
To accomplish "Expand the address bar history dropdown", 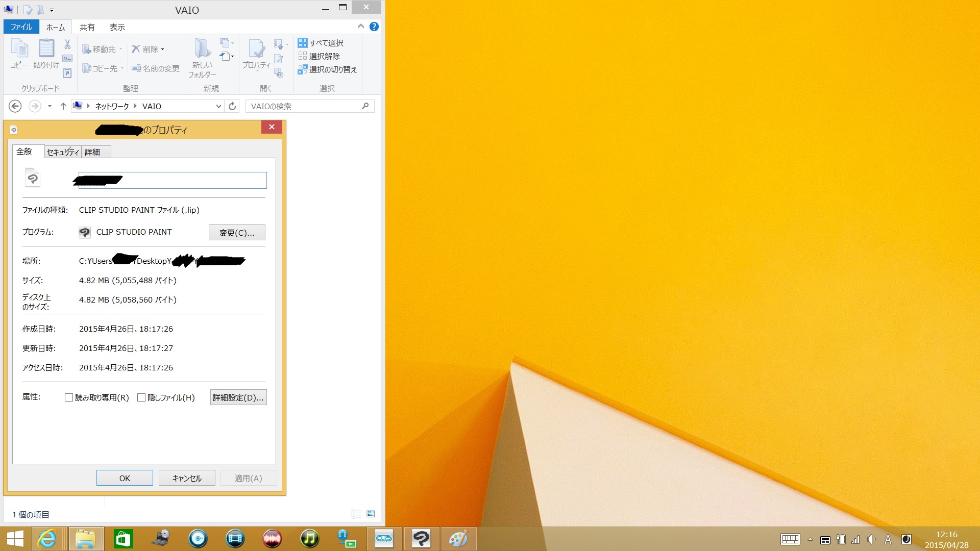I will pos(218,106).
